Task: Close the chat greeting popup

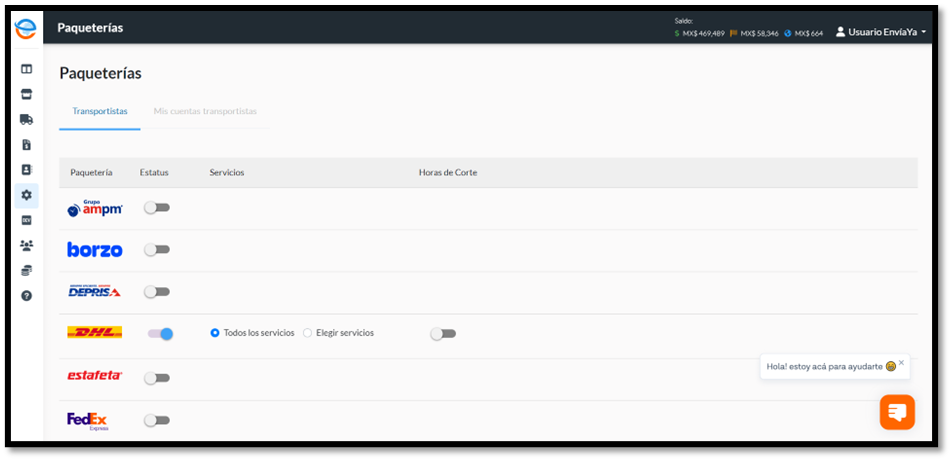Action: (x=901, y=362)
